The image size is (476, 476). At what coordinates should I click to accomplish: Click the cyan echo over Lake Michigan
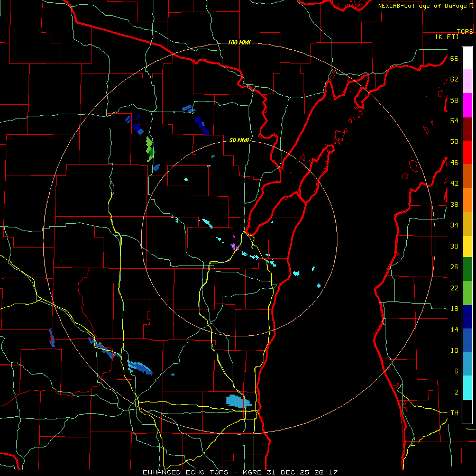tap(296, 273)
